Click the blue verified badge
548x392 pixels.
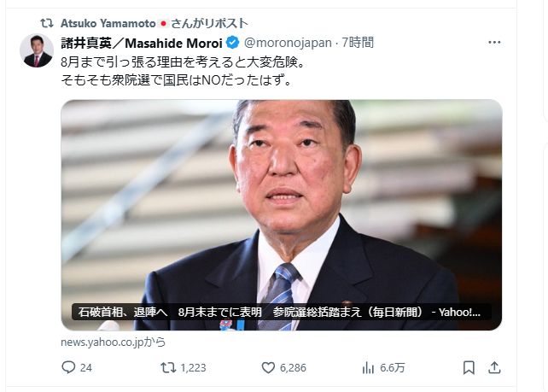coord(232,43)
